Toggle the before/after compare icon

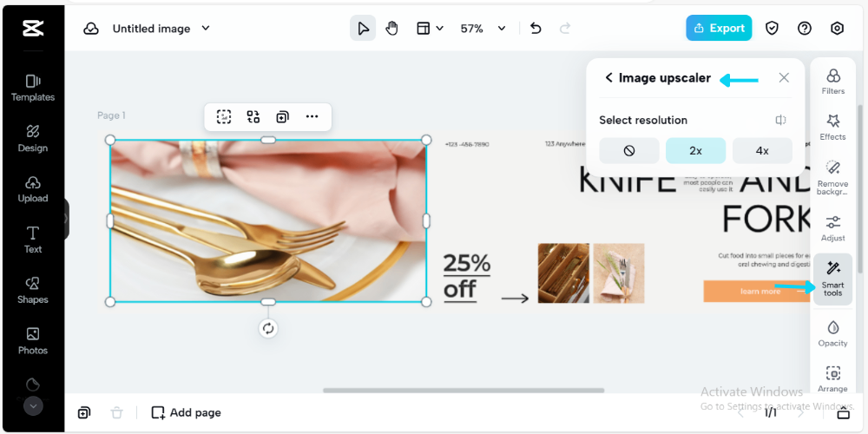(x=780, y=120)
